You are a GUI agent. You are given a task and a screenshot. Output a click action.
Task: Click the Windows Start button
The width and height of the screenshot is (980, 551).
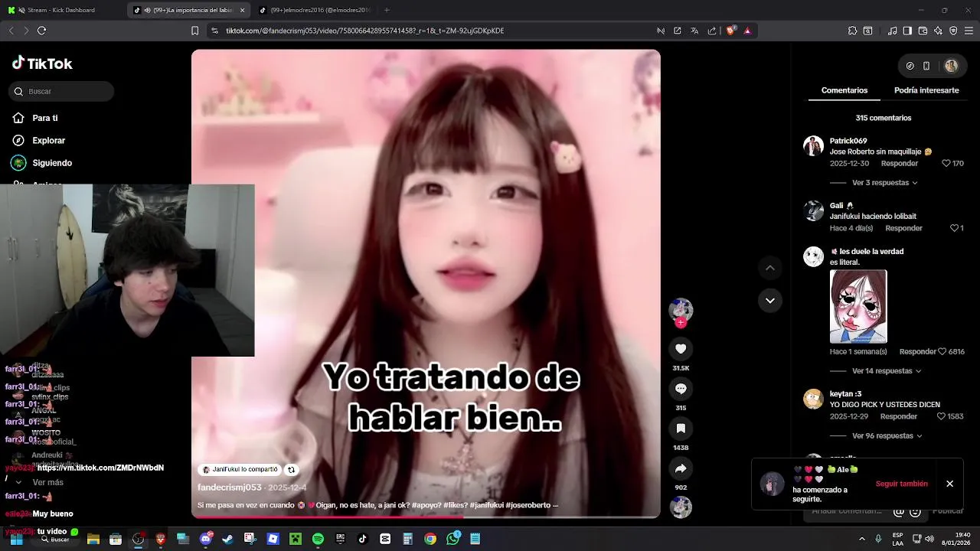tap(16, 539)
